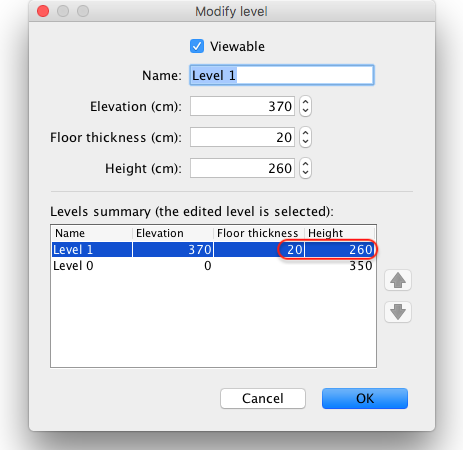
Task: Click the Elevation input field
Action: (x=242, y=106)
